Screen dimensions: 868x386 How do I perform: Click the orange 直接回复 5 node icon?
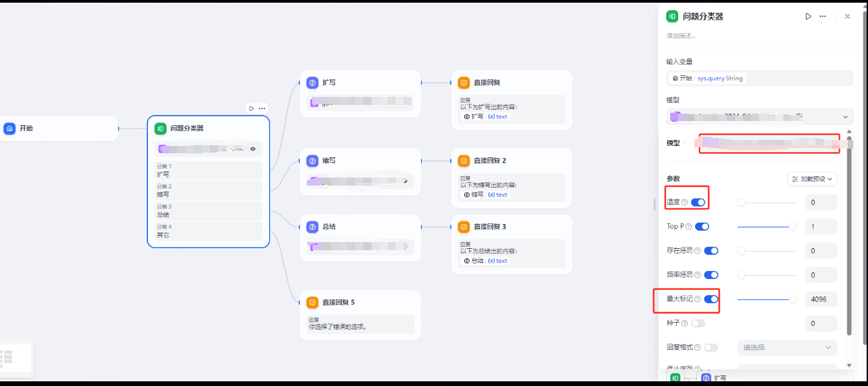pyautogui.click(x=312, y=303)
